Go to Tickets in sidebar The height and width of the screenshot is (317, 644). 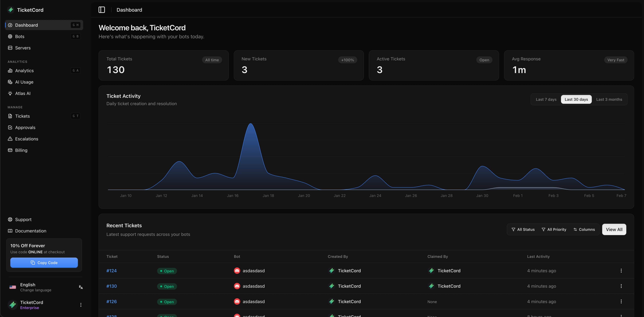pyautogui.click(x=22, y=116)
